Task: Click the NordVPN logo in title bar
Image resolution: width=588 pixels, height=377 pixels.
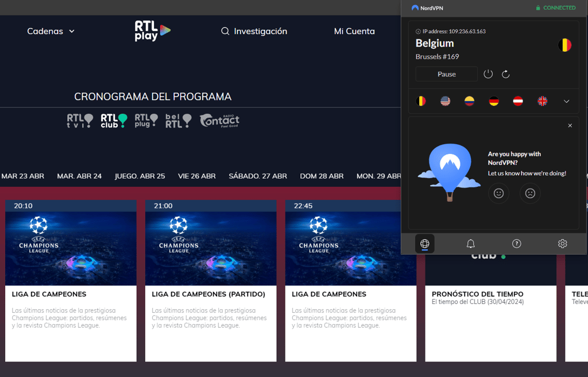Action: 415,8
